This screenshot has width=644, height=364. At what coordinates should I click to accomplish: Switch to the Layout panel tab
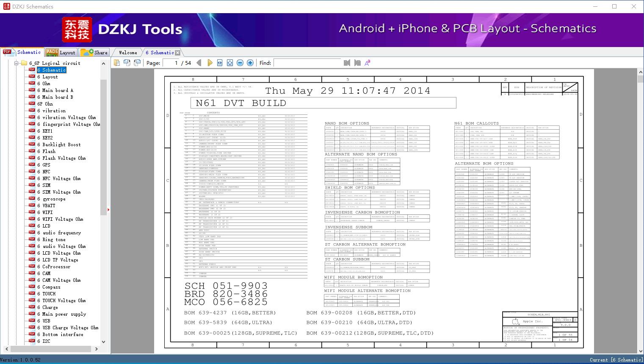pos(61,52)
